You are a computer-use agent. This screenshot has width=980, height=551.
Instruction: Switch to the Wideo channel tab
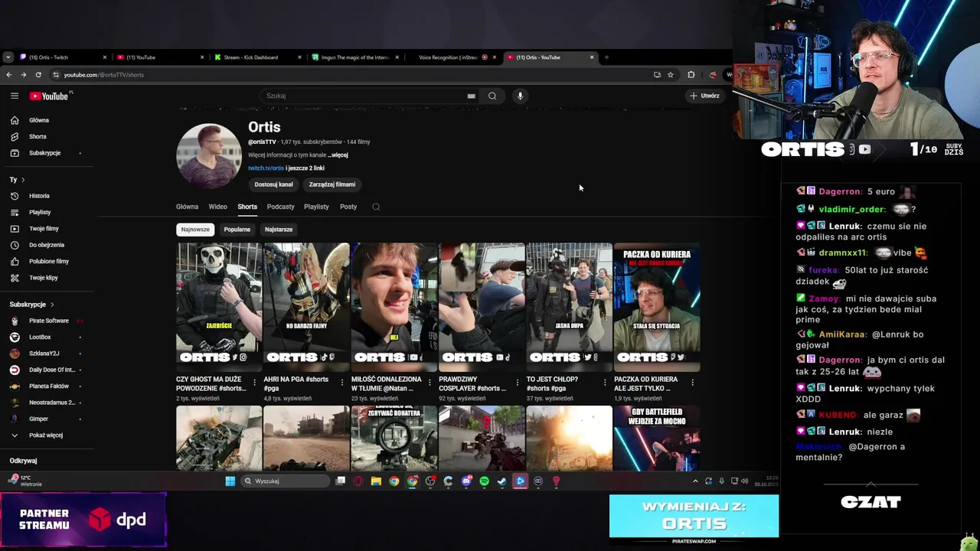coord(218,207)
